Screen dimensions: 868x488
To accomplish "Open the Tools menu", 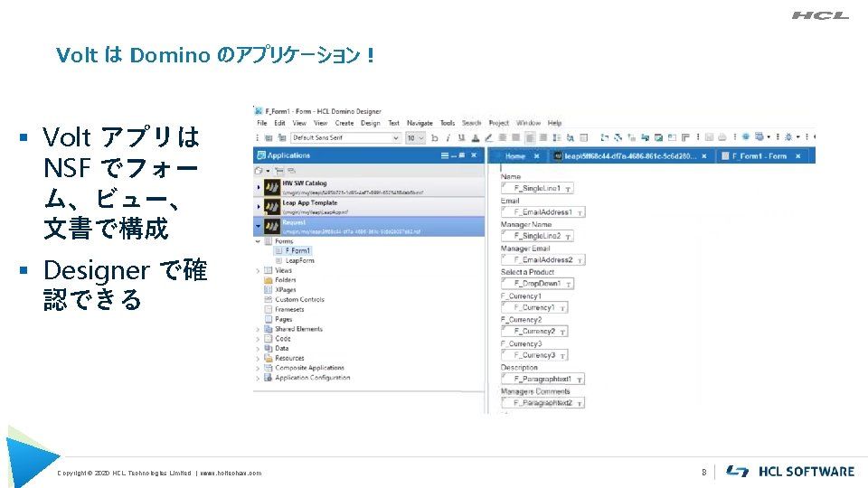I will point(448,123).
